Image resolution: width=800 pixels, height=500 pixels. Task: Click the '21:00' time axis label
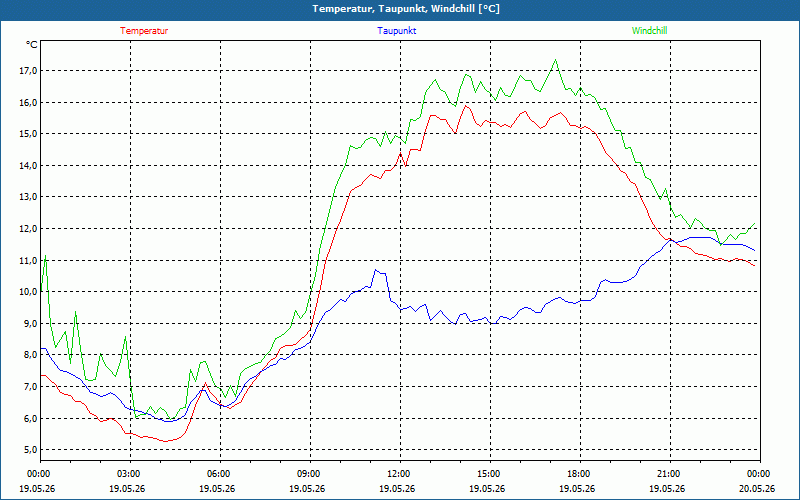[667, 474]
